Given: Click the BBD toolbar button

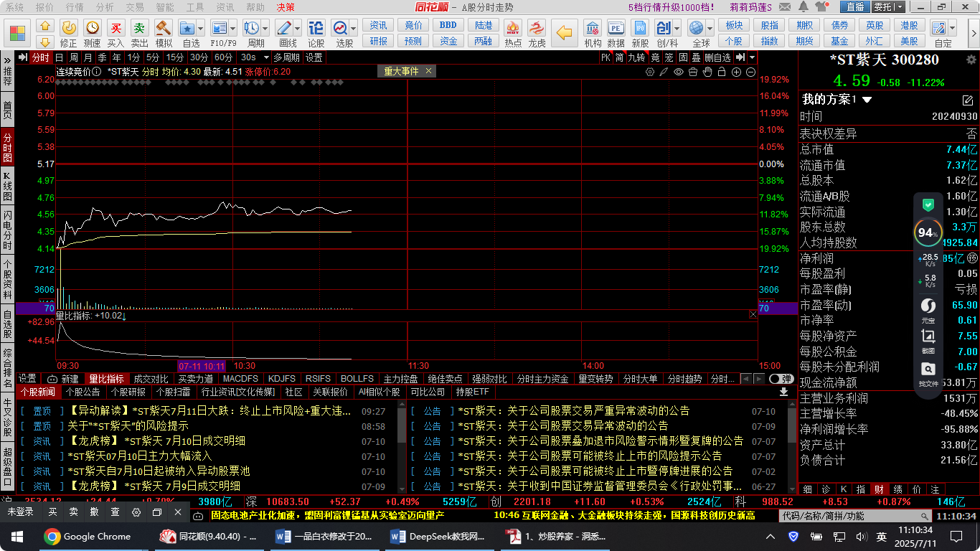Looking at the screenshot, I should click(x=448, y=26).
